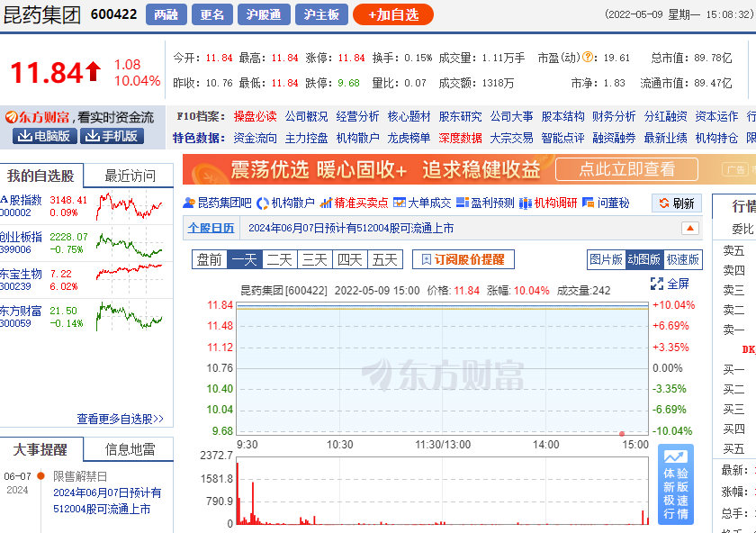
Task: Click the 盈利预测 icon
Action: (x=463, y=203)
